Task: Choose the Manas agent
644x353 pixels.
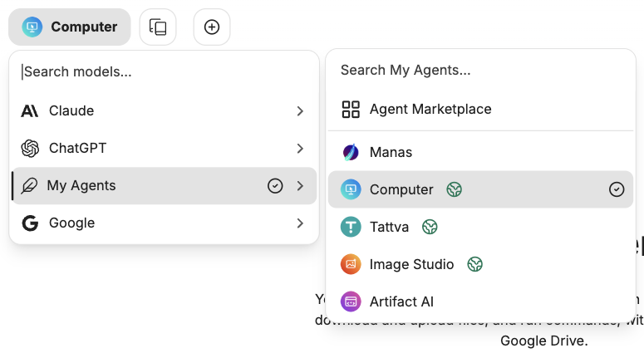Action: tap(480, 152)
